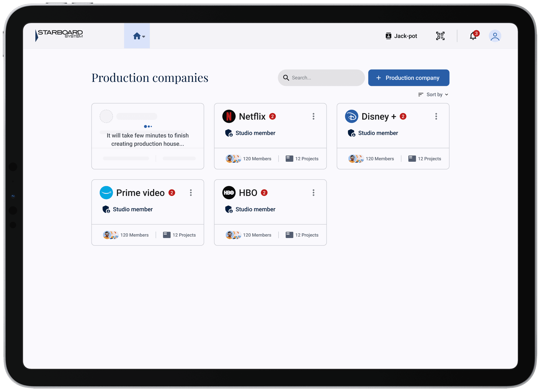Click Netflix's 12 Projects link
Screen dimensions: 541x392
[302, 159]
